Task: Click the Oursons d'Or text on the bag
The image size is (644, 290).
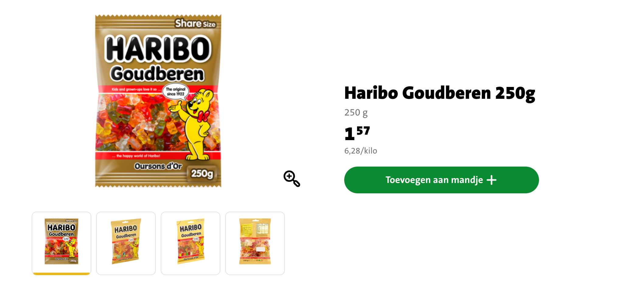Action: pyautogui.click(x=158, y=166)
